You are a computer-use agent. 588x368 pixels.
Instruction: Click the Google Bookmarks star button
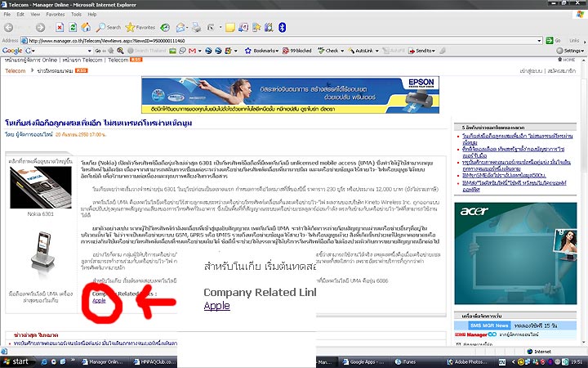tap(261, 51)
